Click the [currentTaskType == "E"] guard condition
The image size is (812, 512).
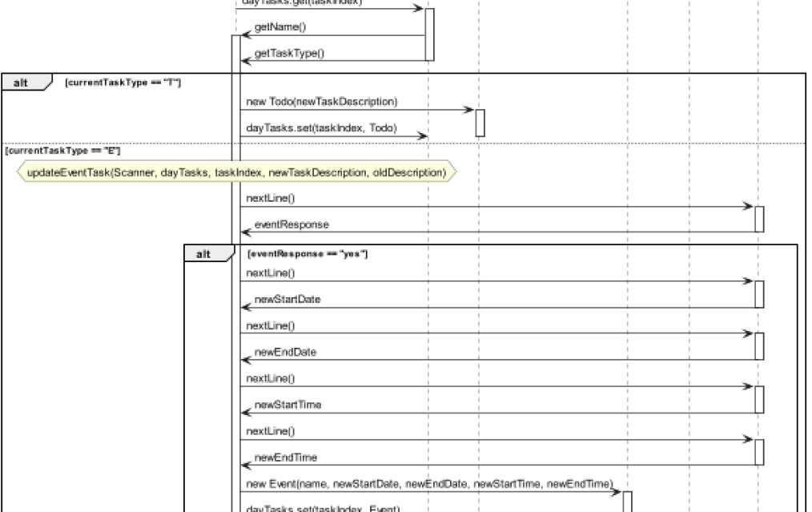click(62, 151)
